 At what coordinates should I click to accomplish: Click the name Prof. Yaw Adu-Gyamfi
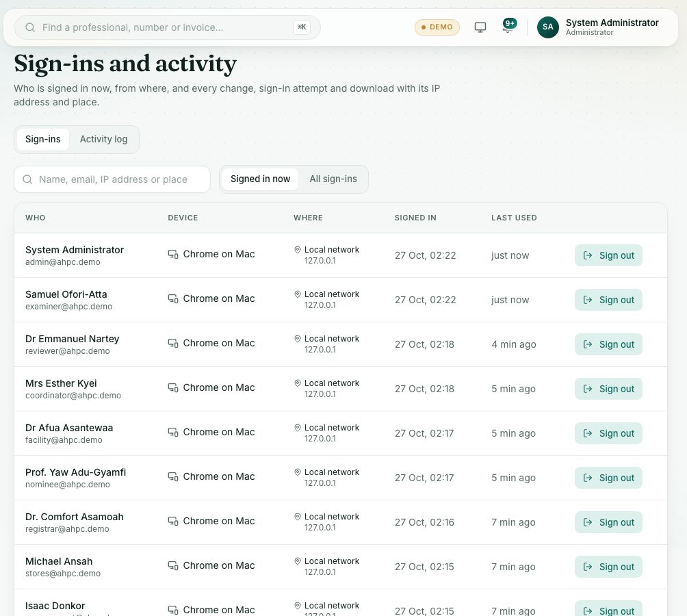click(75, 472)
